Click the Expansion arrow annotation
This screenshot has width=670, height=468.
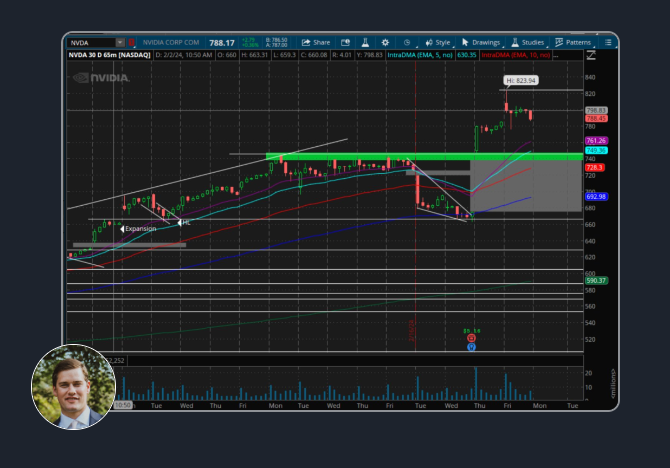[138, 229]
